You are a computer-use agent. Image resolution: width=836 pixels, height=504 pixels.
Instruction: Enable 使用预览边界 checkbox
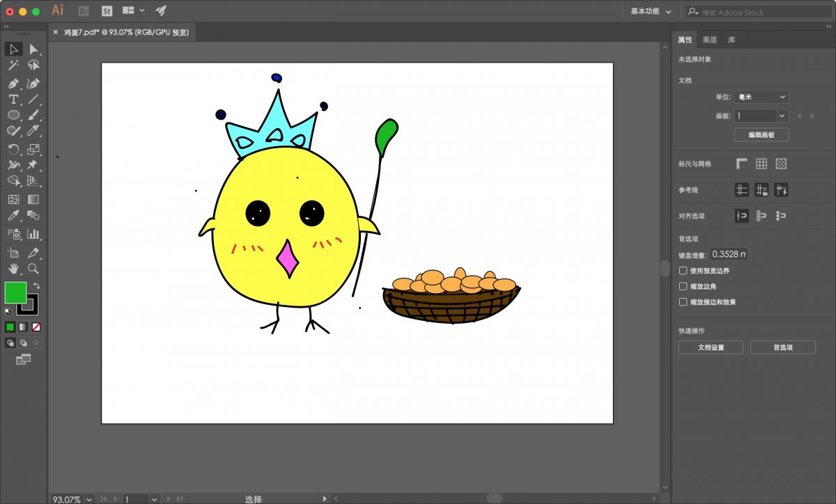pos(683,270)
